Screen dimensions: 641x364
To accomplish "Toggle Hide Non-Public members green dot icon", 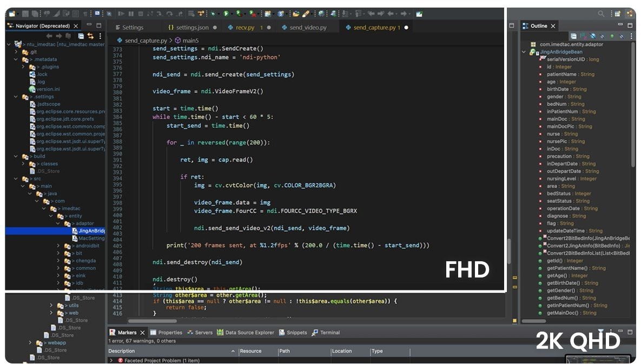I will coord(612,36).
